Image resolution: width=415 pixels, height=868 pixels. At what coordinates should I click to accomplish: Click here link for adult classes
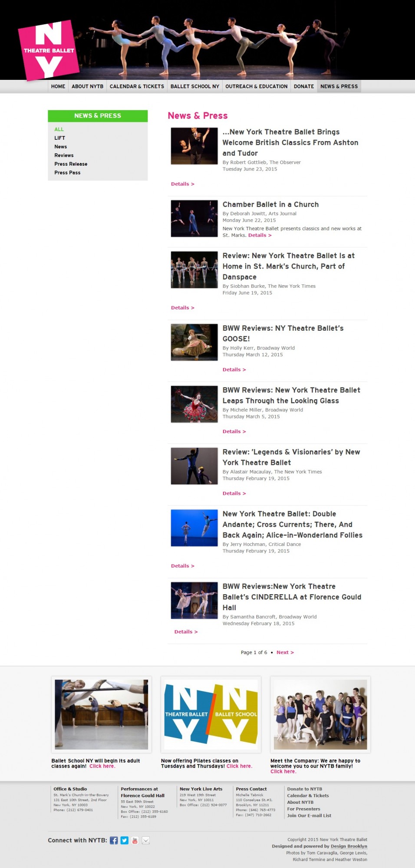(x=102, y=766)
